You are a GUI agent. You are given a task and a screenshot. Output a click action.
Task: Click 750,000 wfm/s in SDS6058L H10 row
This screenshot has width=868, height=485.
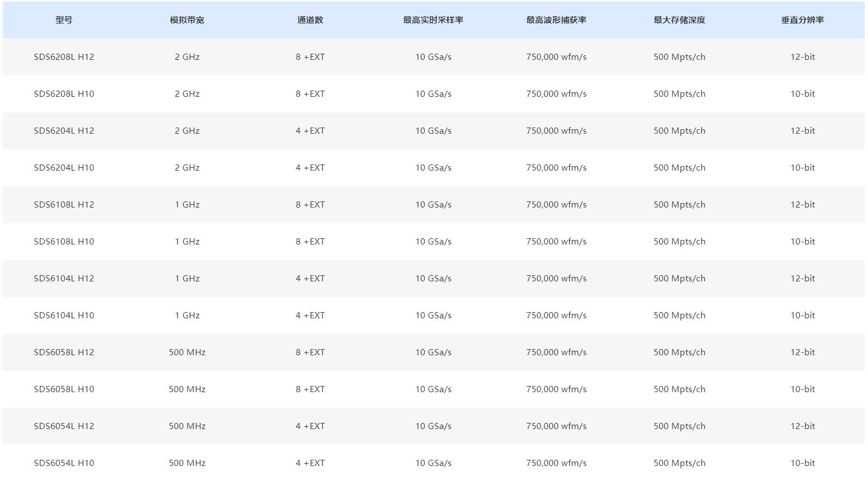click(556, 389)
